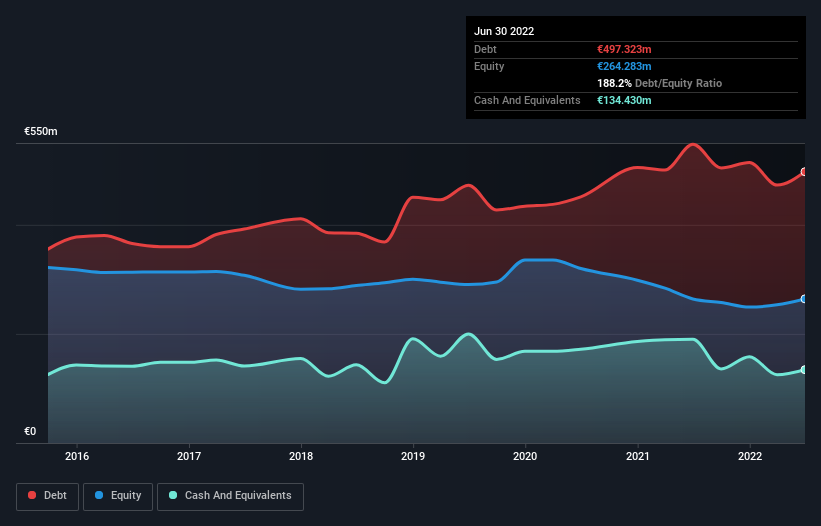Image resolution: width=821 pixels, height=526 pixels.
Task: Click the teal Cash And Equivalents legend dot
Action: click(x=173, y=495)
